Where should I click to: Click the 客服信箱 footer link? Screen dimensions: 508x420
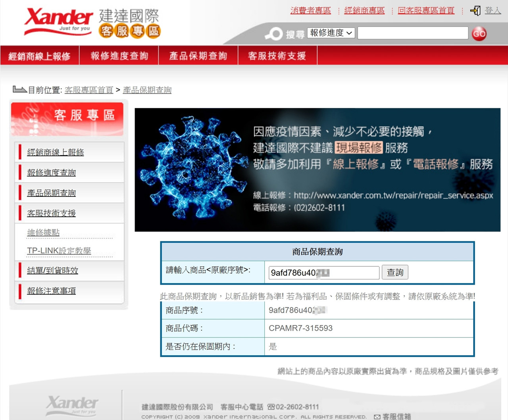[396, 416]
